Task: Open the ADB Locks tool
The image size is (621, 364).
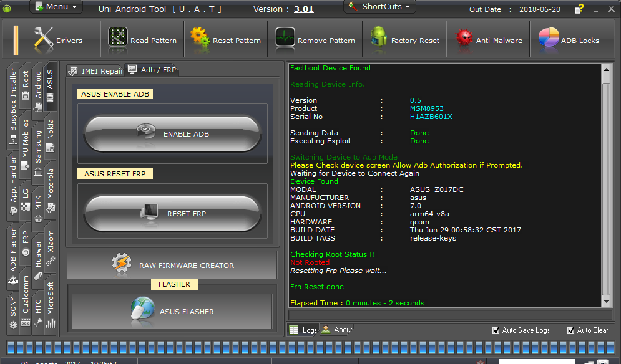Action: click(569, 41)
